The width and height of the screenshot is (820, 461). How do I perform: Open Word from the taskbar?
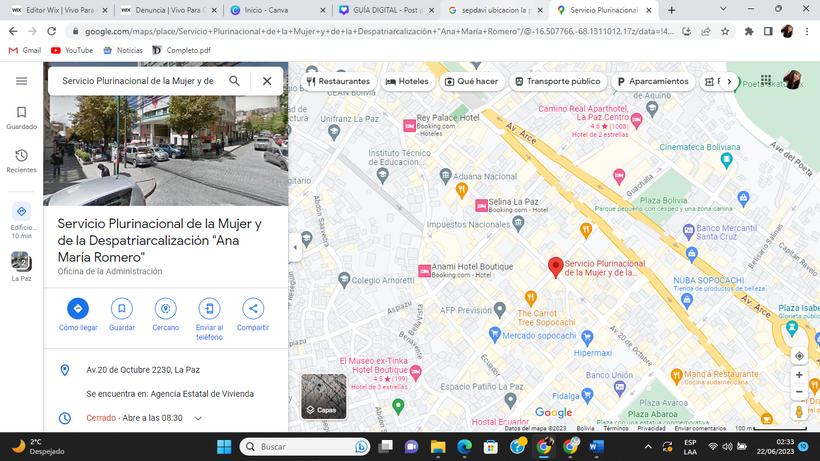597,447
